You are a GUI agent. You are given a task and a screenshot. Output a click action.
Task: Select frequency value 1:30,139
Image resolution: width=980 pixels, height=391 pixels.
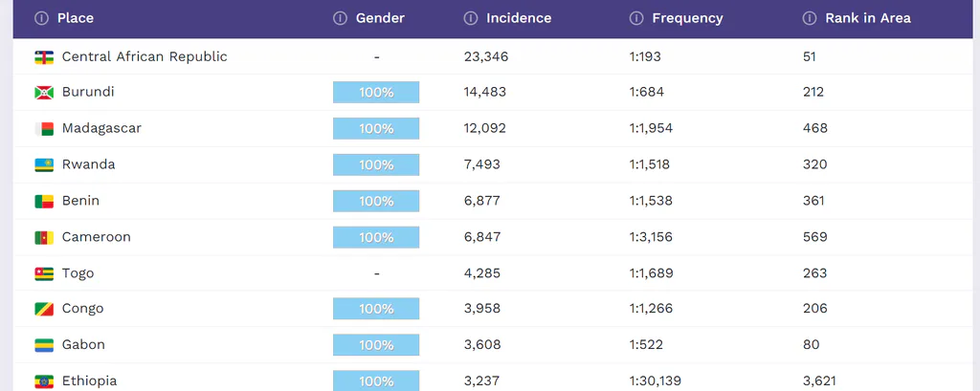[656, 381]
